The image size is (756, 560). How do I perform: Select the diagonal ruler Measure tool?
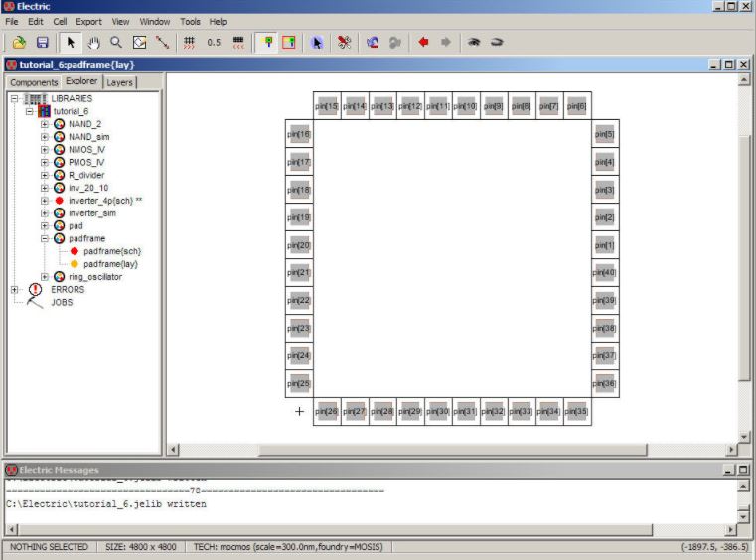coord(162,43)
